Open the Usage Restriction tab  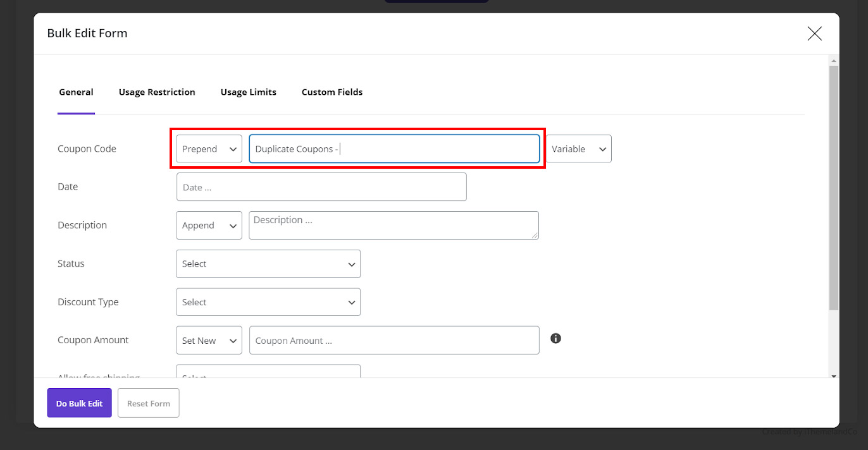157,92
